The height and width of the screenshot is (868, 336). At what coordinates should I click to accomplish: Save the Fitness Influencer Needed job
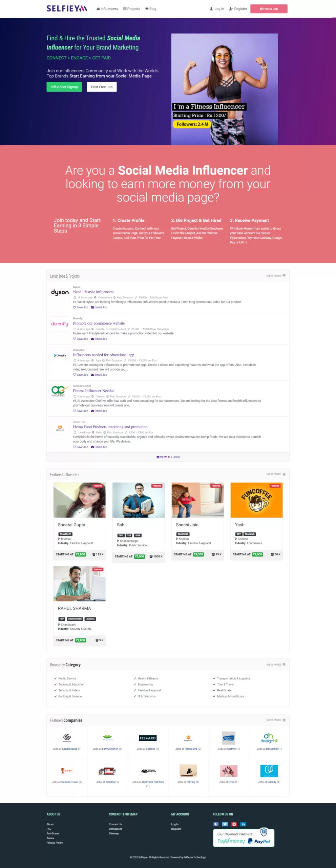point(81,411)
